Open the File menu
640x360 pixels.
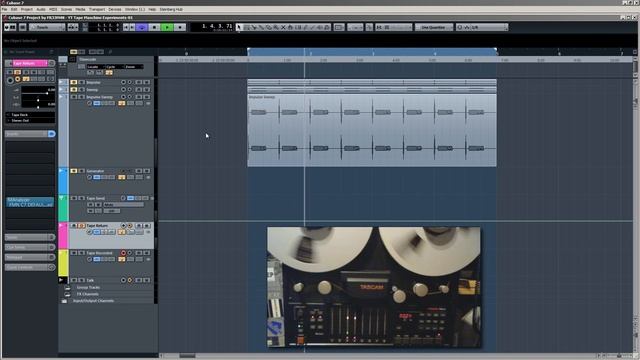pyautogui.click(x=4, y=9)
